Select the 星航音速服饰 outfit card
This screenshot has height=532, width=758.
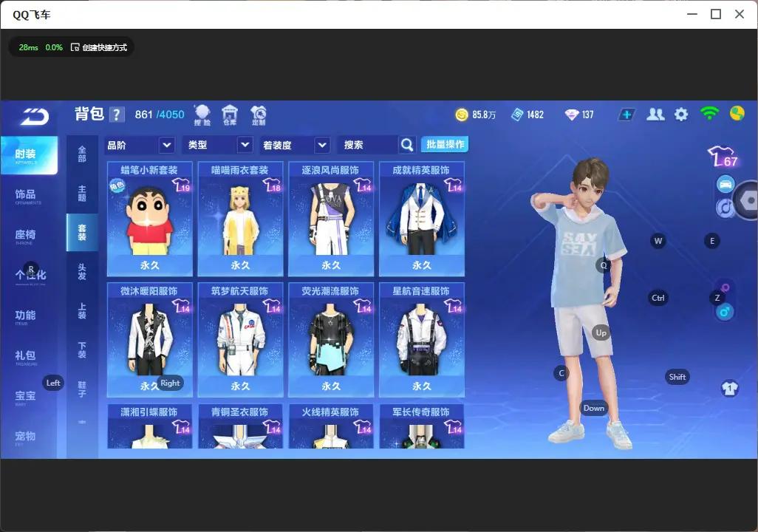click(422, 339)
